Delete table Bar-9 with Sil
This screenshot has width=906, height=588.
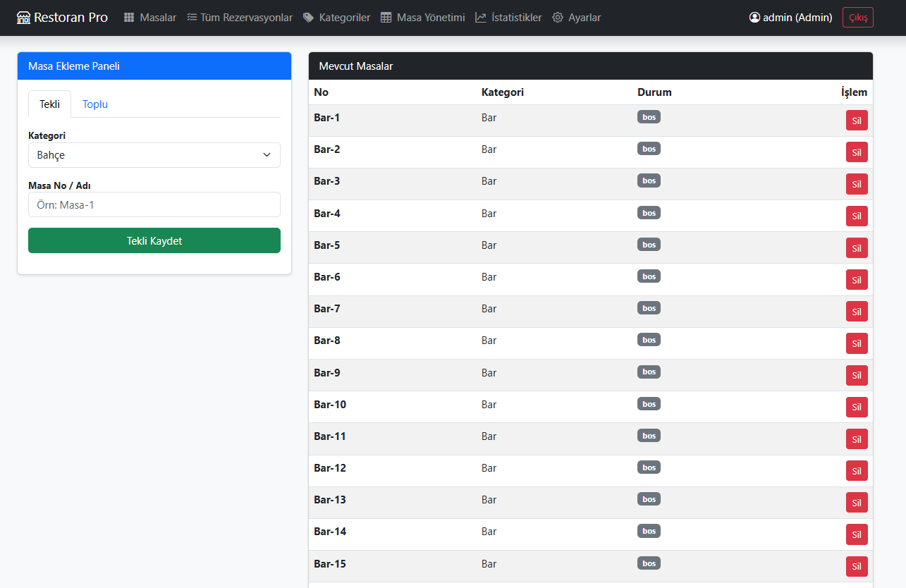[x=857, y=375]
